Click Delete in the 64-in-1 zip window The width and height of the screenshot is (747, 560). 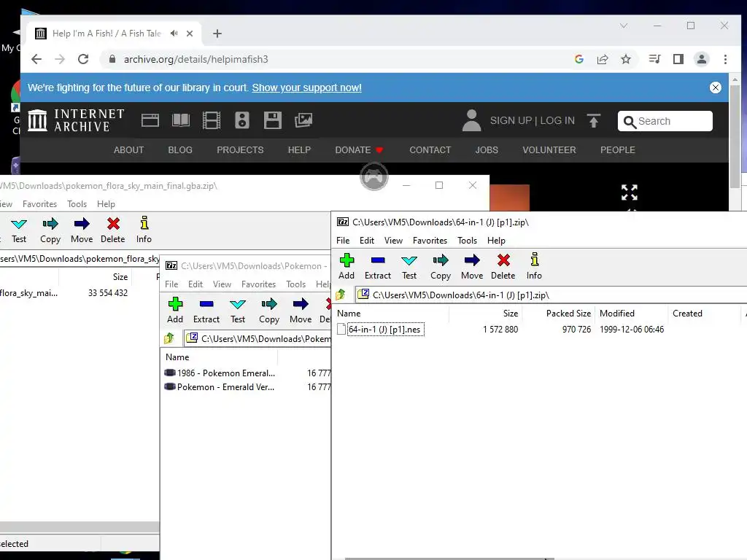pyautogui.click(x=503, y=266)
